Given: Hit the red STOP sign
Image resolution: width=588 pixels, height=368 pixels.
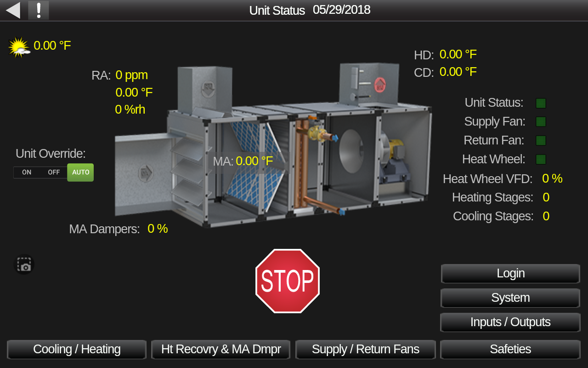Looking at the screenshot, I should coord(288,281).
